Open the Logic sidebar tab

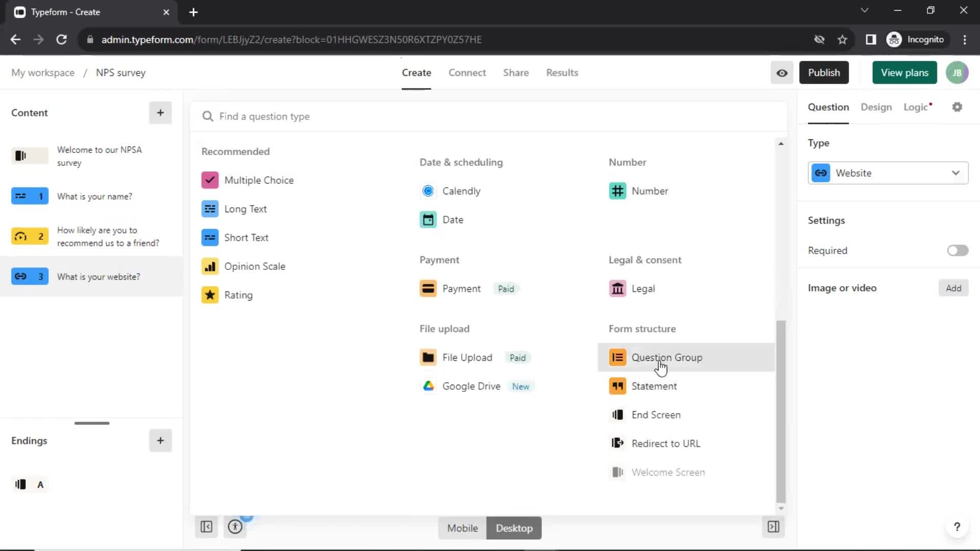point(917,107)
